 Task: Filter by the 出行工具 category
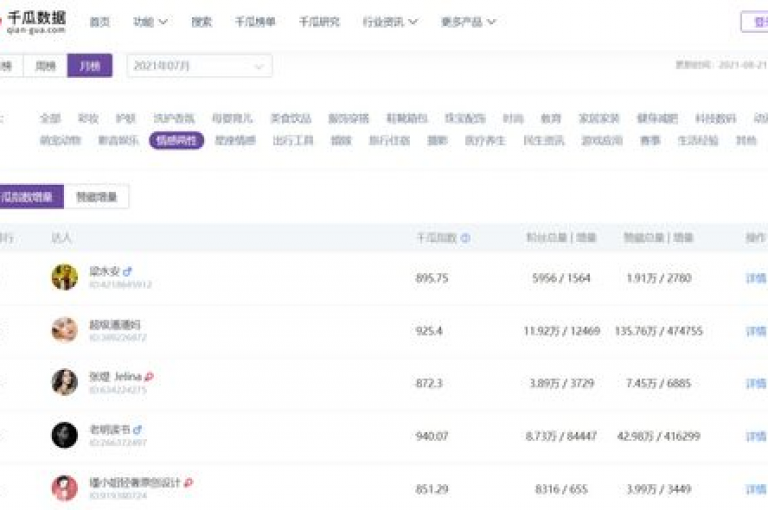pos(293,141)
